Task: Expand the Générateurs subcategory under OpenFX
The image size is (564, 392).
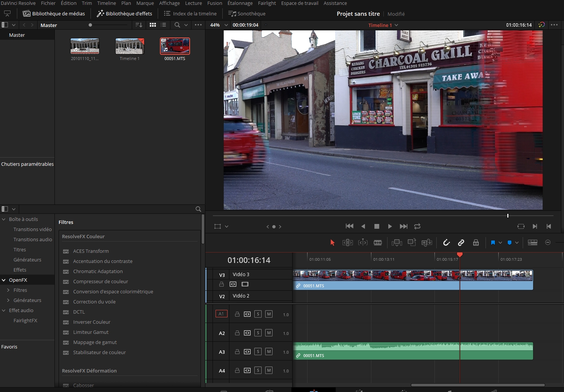Action: click(x=8, y=300)
